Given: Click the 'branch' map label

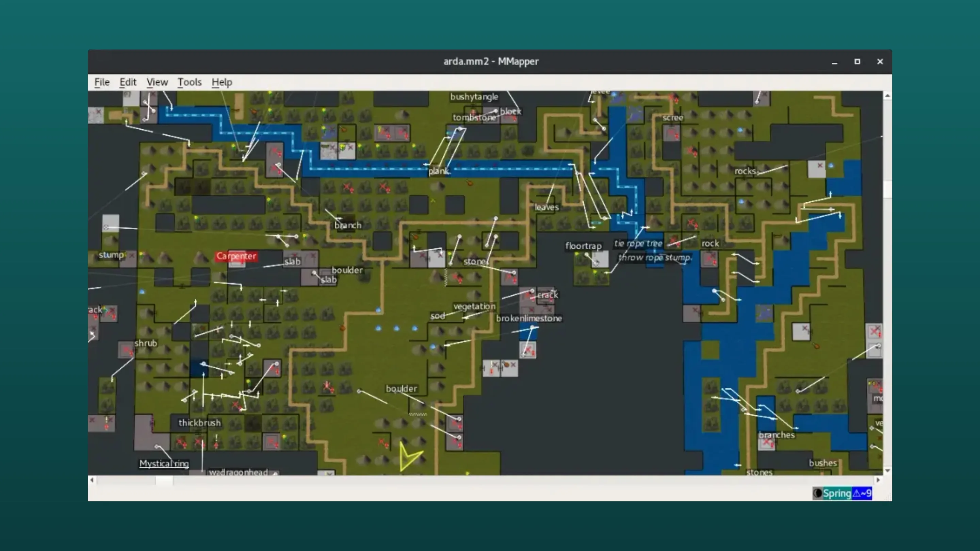Looking at the screenshot, I should (x=348, y=225).
